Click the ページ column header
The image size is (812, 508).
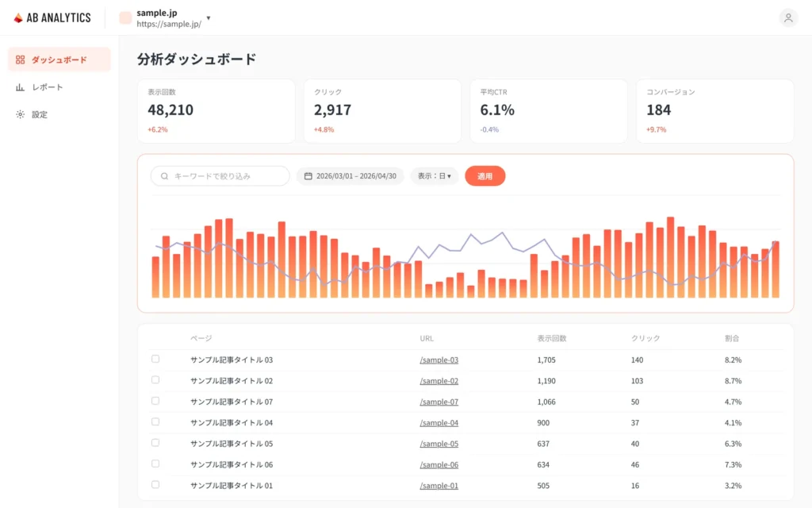click(x=201, y=338)
